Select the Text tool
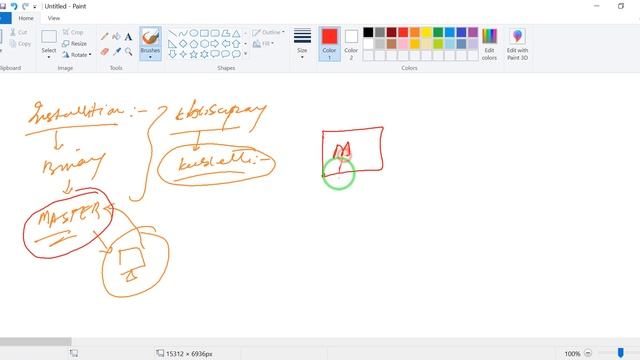 click(x=128, y=37)
